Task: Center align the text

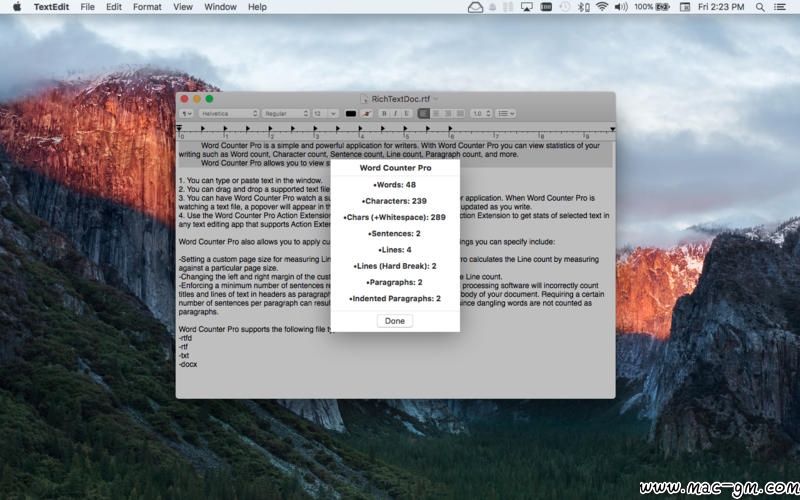Action: coord(436,113)
